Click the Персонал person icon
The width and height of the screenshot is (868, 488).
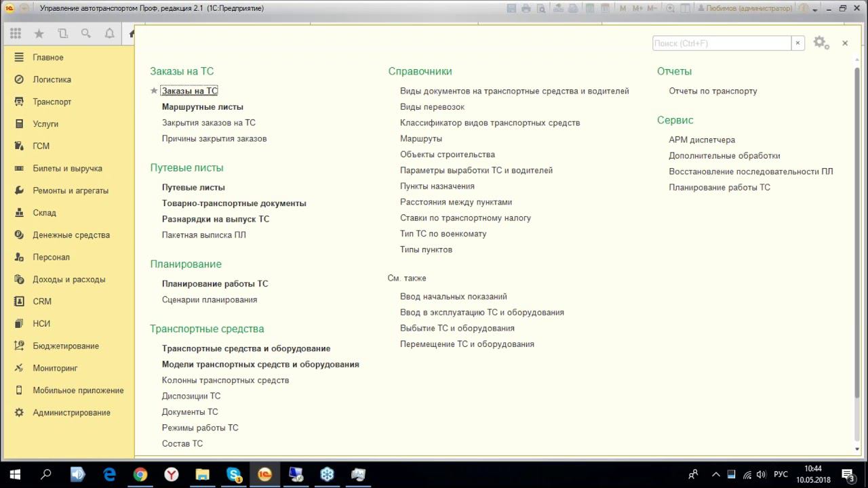pyautogui.click(x=19, y=257)
